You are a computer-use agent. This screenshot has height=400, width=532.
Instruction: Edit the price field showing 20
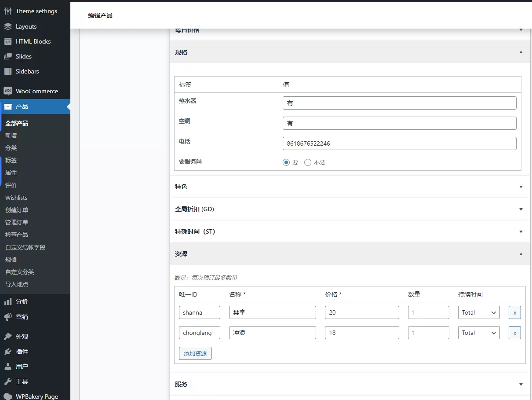coord(362,312)
